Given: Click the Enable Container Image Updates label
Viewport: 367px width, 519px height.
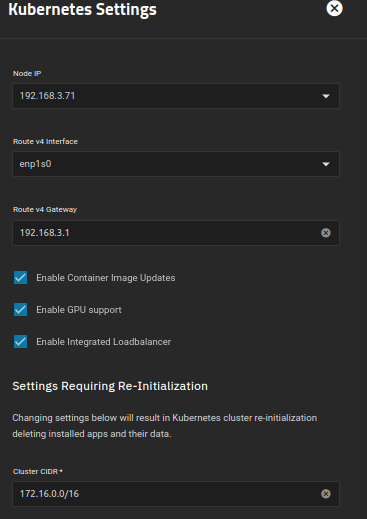Looking at the screenshot, I should pos(106,278).
